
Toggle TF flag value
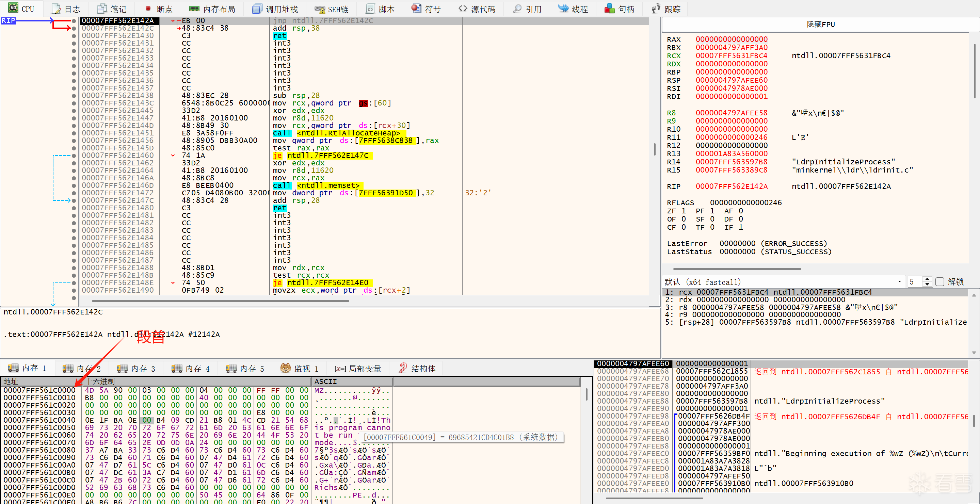tap(712, 227)
